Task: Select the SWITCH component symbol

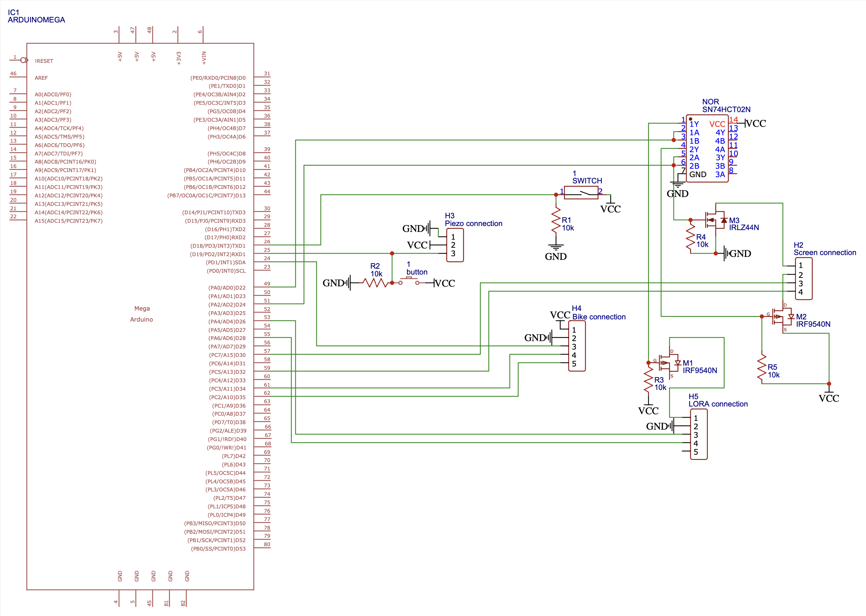Action: point(581,192)
